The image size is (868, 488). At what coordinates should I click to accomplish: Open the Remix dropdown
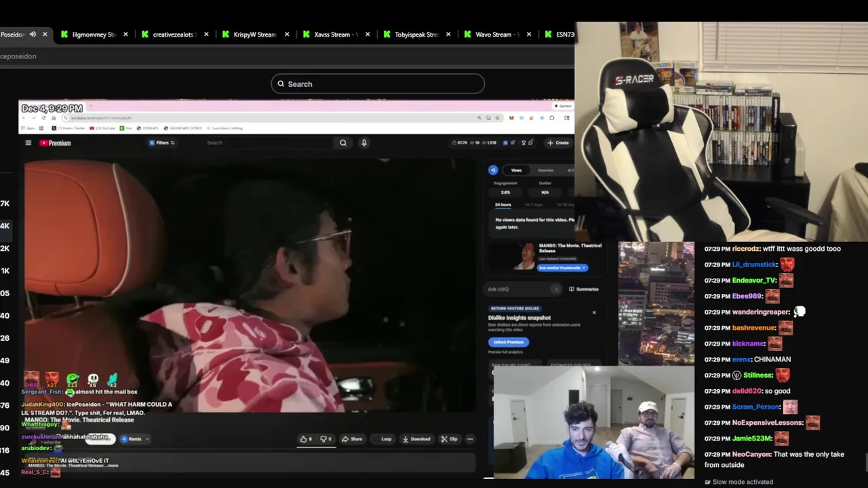[x=134, y=439]
